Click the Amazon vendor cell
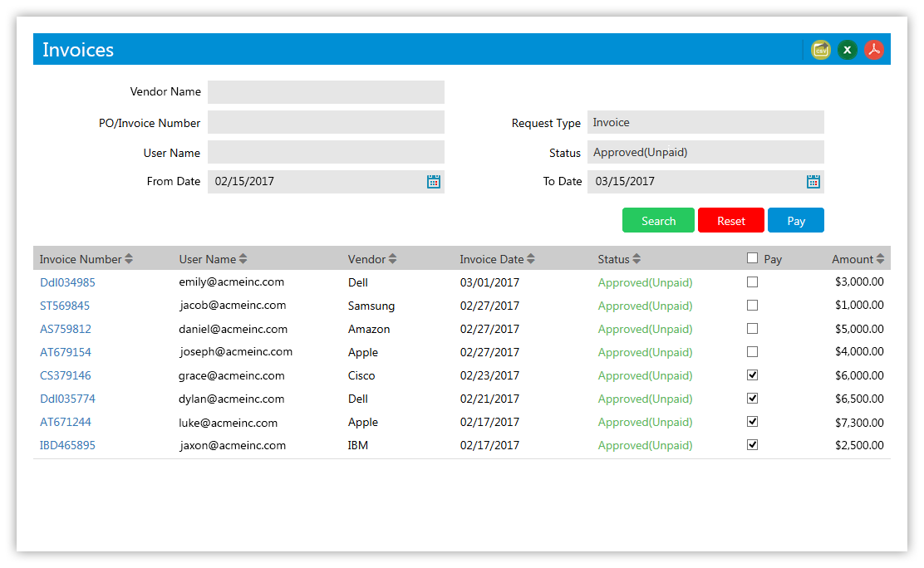The height and width of the screenshot is (568, 924). click(369, 330)
